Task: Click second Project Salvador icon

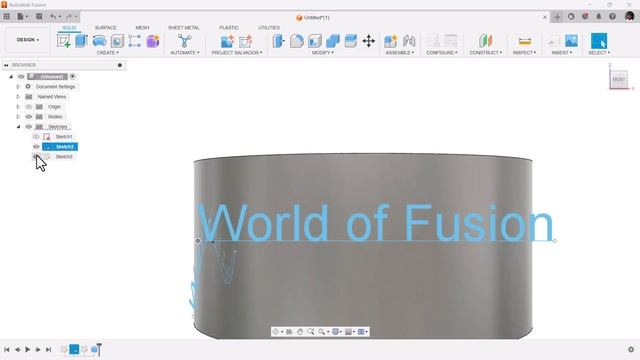Action: [x=246, y=41]
